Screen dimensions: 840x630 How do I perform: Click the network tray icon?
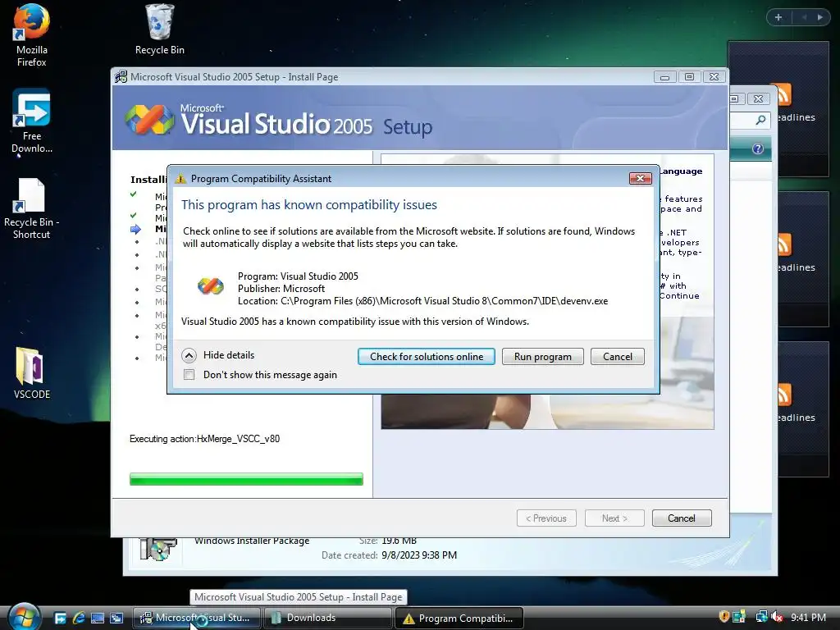pyautogui.click(x=761, y=617)
